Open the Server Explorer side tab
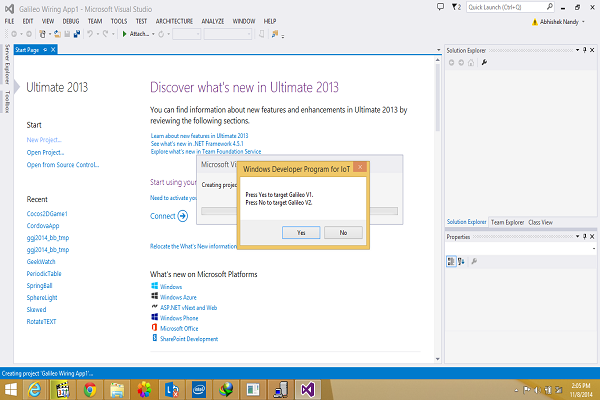The image size is (600, 400). click(7, 64)
